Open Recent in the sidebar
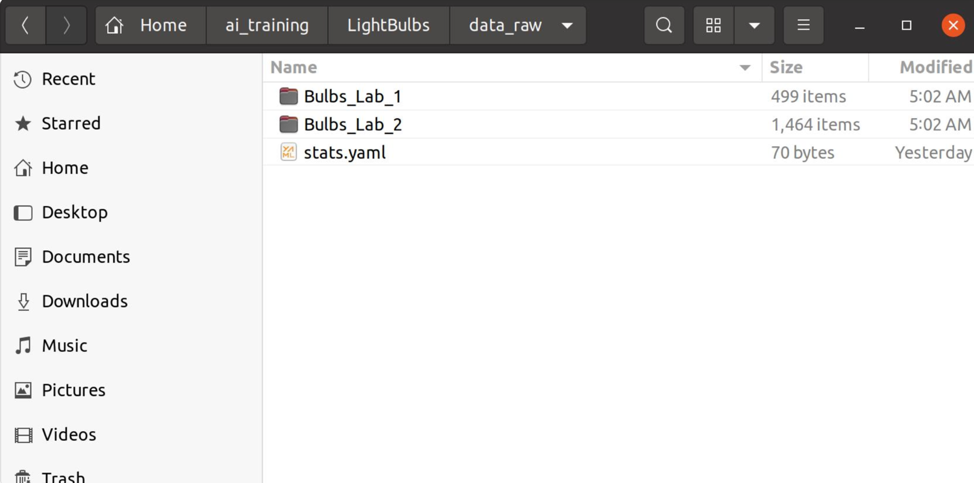Viewport: 974px width, 483px height. click(x=68, y=79)
